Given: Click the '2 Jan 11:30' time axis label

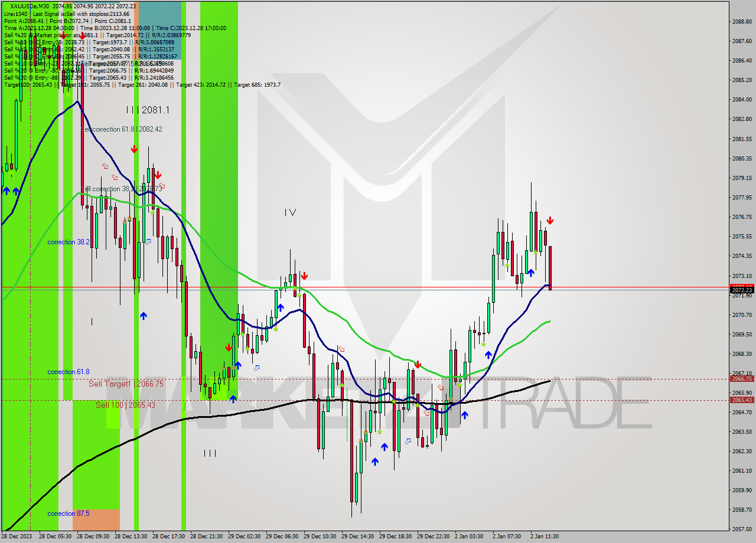Looking at the screenshot, I should [545, 537].
